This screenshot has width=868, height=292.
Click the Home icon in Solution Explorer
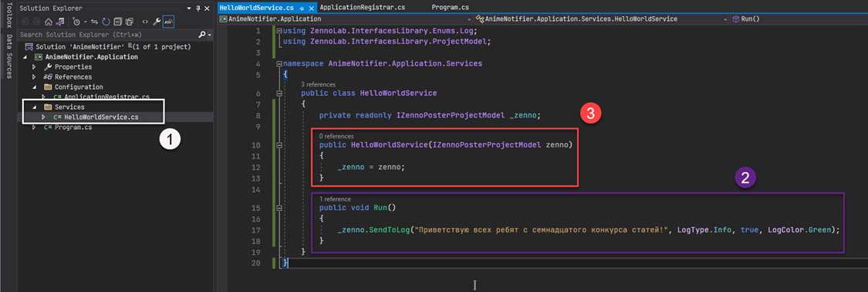click(48, 22)
